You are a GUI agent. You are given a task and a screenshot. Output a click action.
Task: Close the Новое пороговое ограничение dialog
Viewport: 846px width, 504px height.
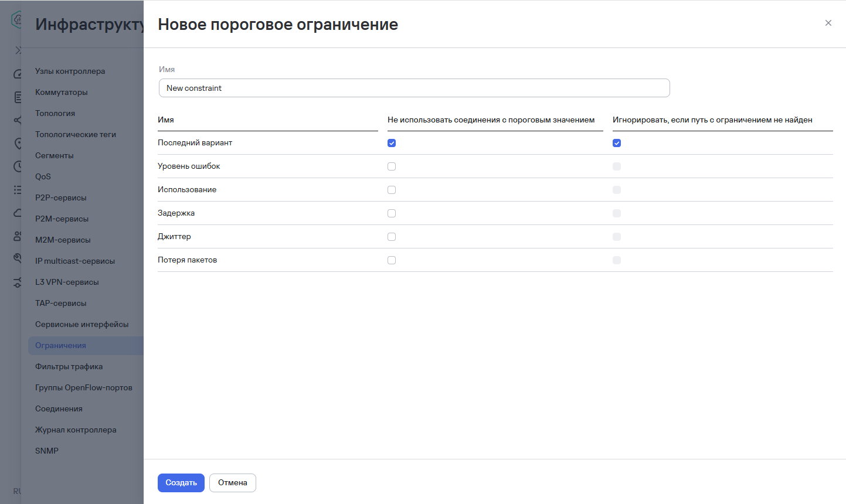tap(828, 23)
